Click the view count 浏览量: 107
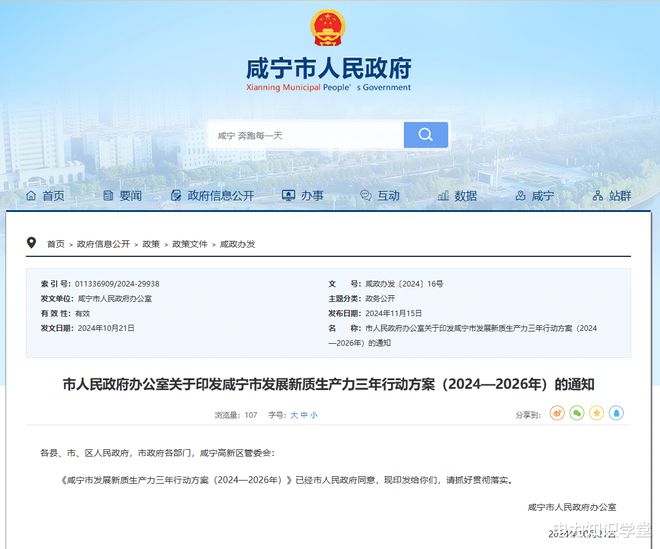 click(236, 415)
